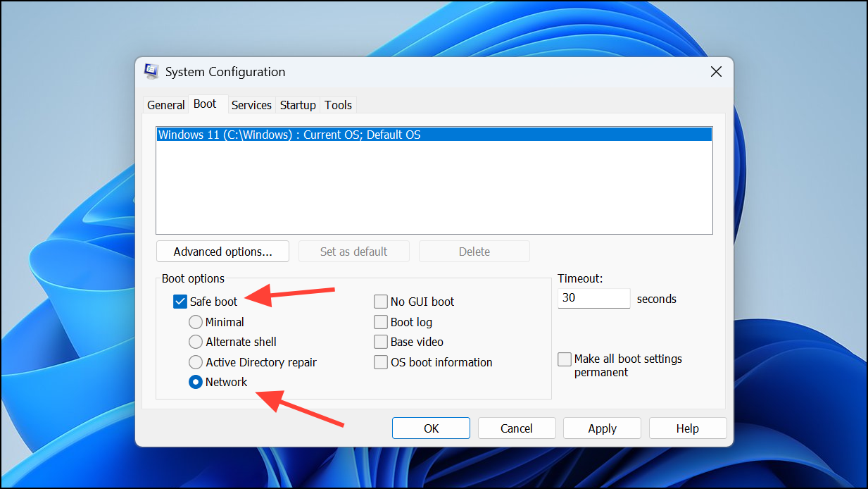Open the Services tab

coord(251,104)
